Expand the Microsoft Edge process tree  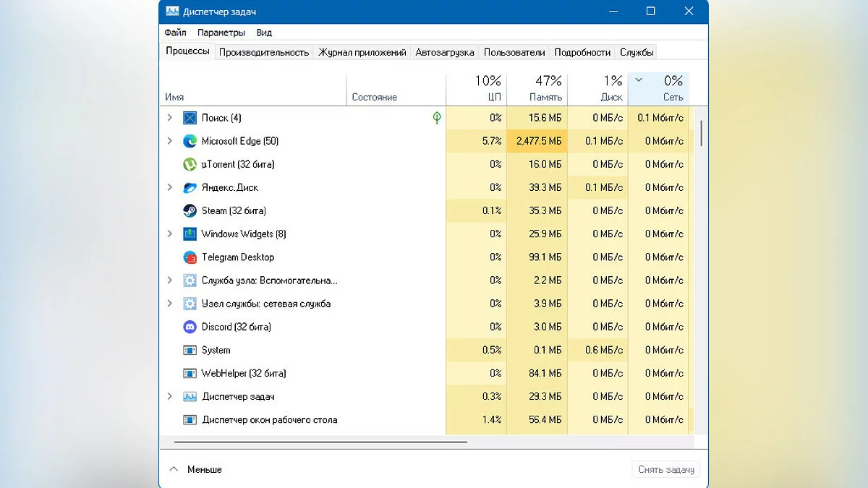[x=170, y=141]
